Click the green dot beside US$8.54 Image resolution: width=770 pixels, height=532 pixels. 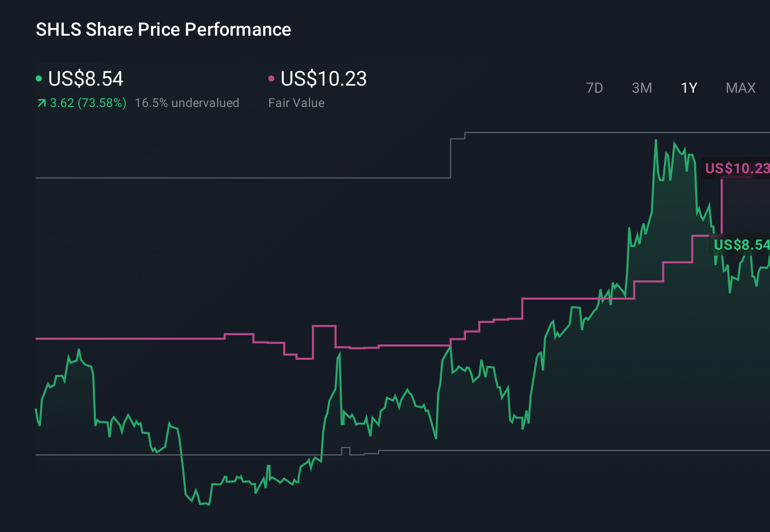[39, 79]
